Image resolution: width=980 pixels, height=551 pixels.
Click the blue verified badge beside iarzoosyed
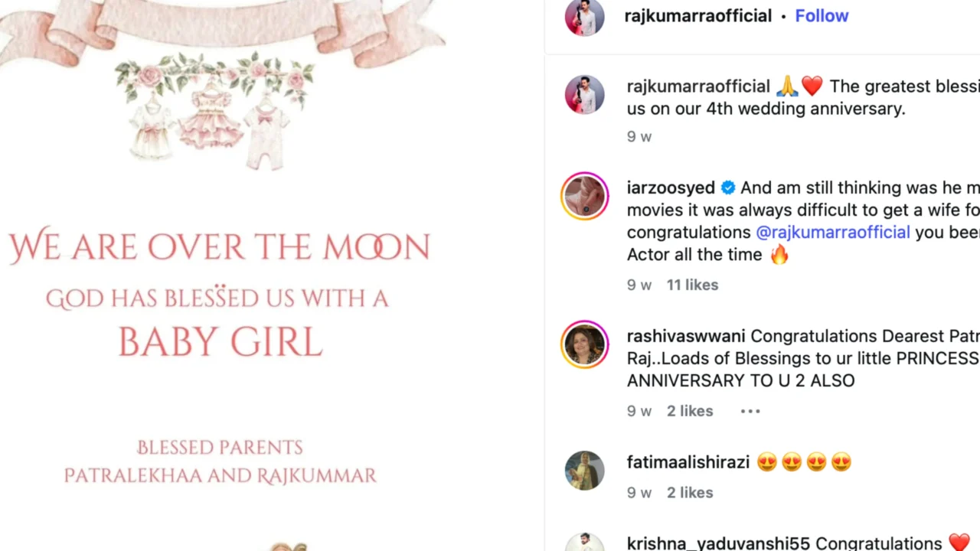(728, 187)
